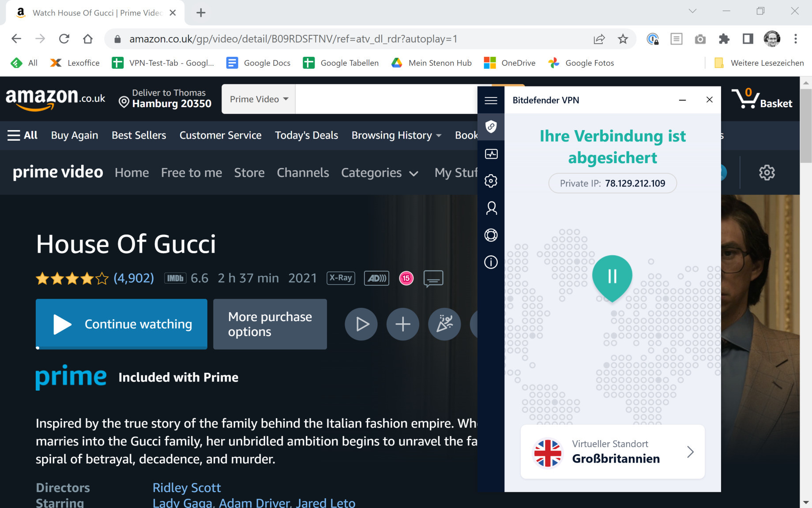
Task: Open Virtueller Standort Großbritannien location selector
Action: pos(613,452)
